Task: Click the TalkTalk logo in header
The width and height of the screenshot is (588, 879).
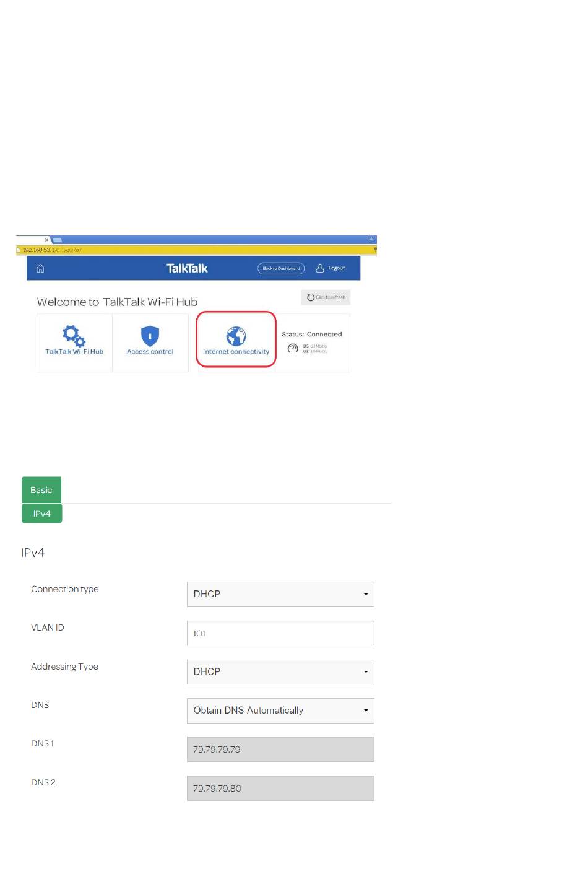Action: (187, 268)
